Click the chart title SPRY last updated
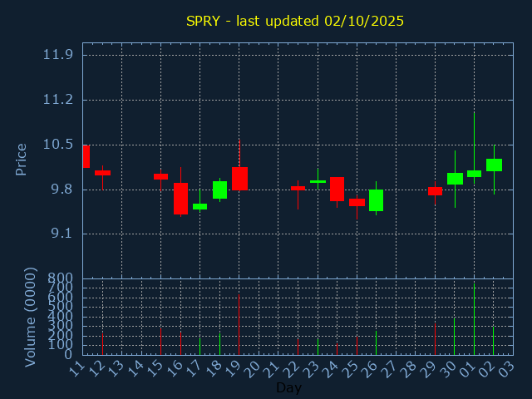 coord(294,21)
